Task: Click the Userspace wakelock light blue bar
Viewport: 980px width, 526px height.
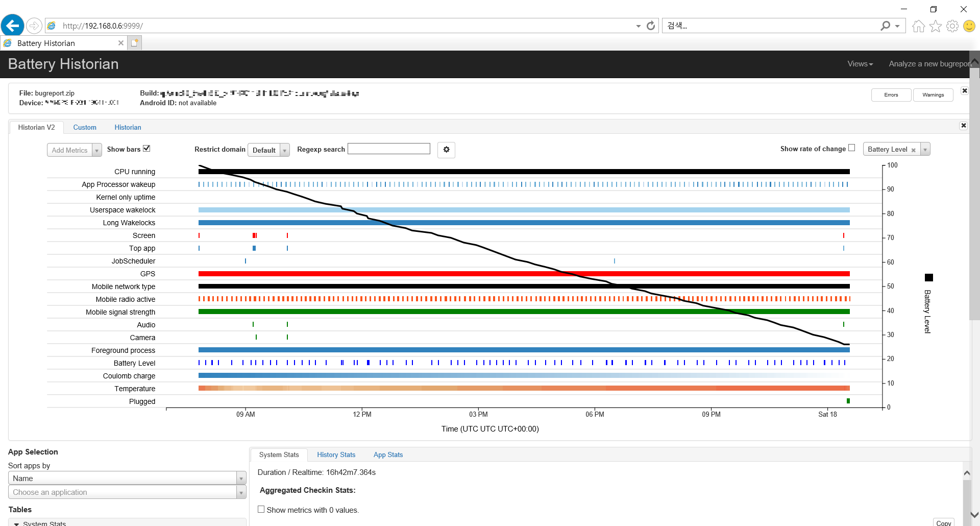Action: tap(524, 210)
